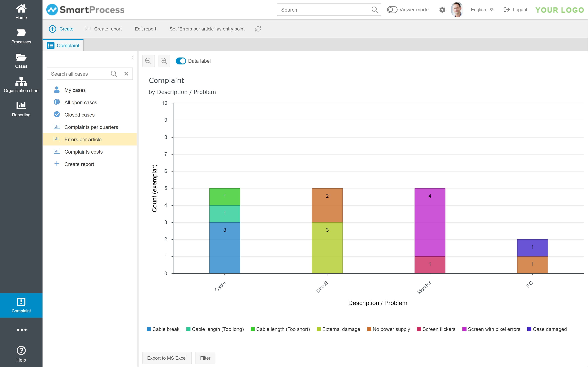Expand the Create menu button
588x367 pixels.
[x=61, y=29]
